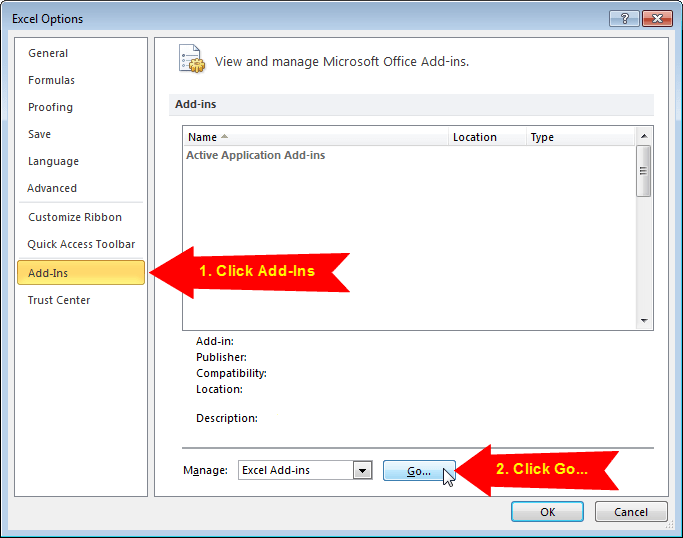Click the Help question mark icon
The height and width of the screenshot is (538, 683).
click(624, 19)
